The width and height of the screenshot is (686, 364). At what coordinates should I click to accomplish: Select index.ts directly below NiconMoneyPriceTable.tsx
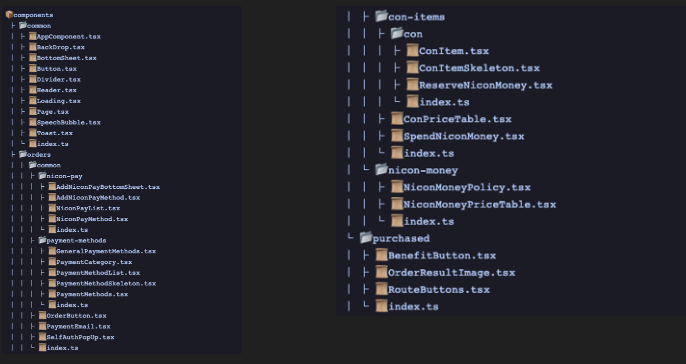429,221
